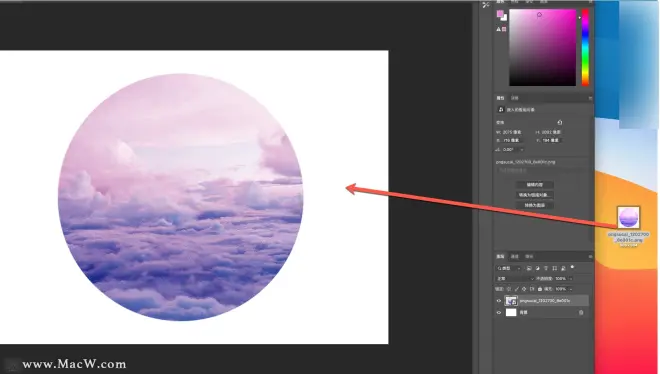Click the opacity 100% field
The height and width of the screenshot is (374, 660).
point(560,279)
